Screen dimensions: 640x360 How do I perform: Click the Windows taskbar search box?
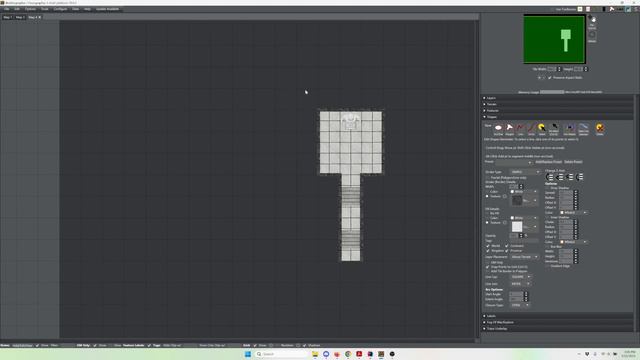coord(281,354)
